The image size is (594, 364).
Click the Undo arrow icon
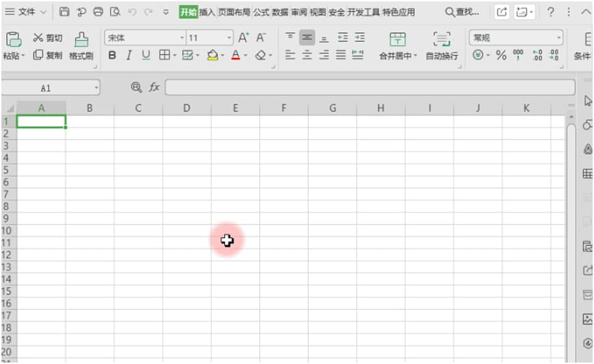pyautogui.click(x=132, y=12)
